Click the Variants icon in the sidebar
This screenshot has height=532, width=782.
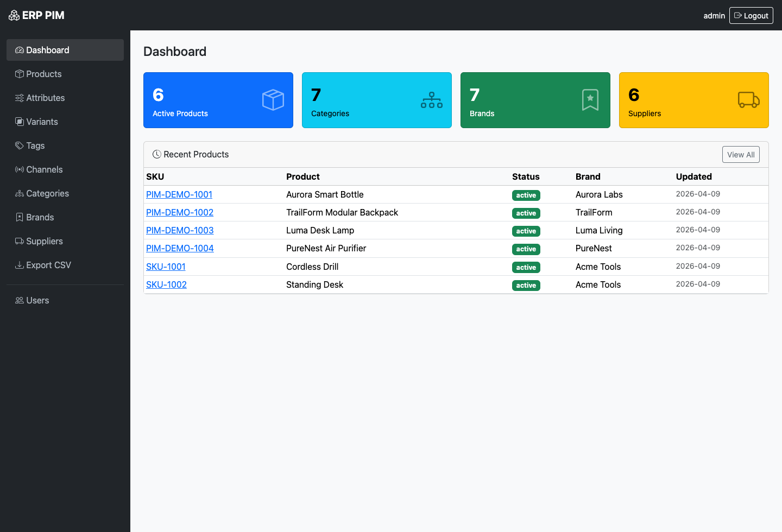click(x=18, y=122)
